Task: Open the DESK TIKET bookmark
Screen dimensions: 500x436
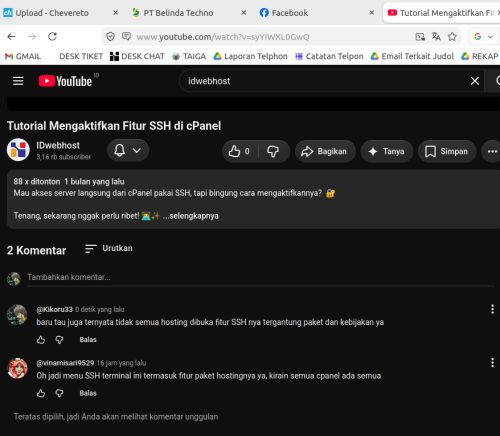Action: pyautogui.click(x=81, y=56)
